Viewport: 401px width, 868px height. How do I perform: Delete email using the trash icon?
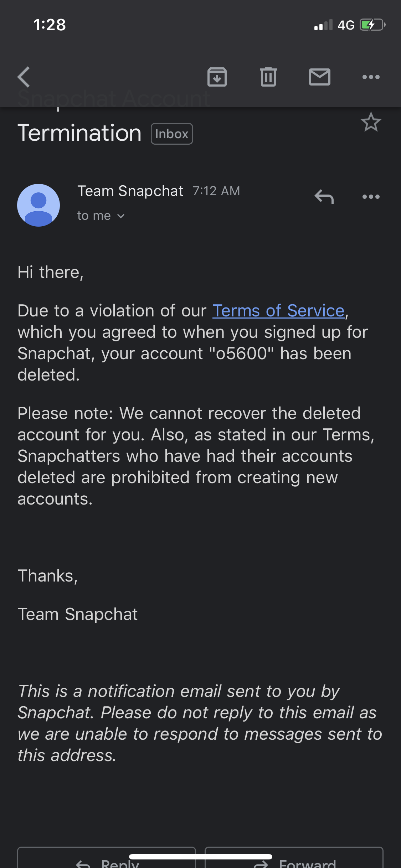[x=268, y=77]
